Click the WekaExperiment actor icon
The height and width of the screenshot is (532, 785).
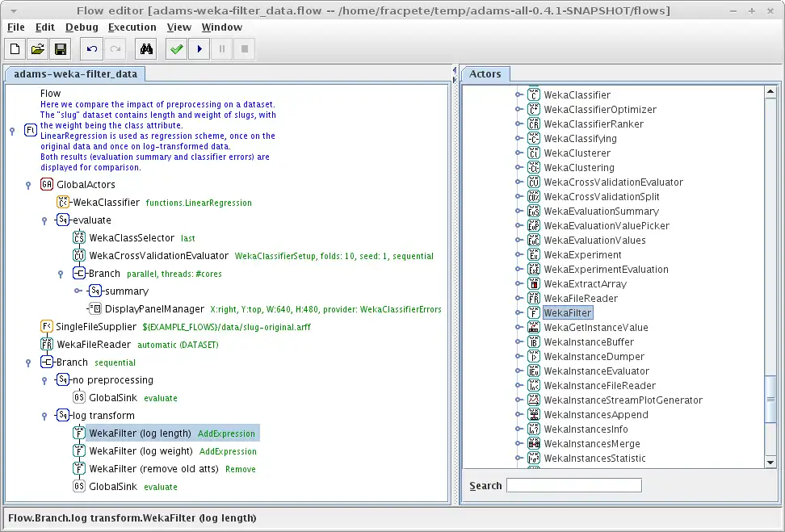pos(534,254)
